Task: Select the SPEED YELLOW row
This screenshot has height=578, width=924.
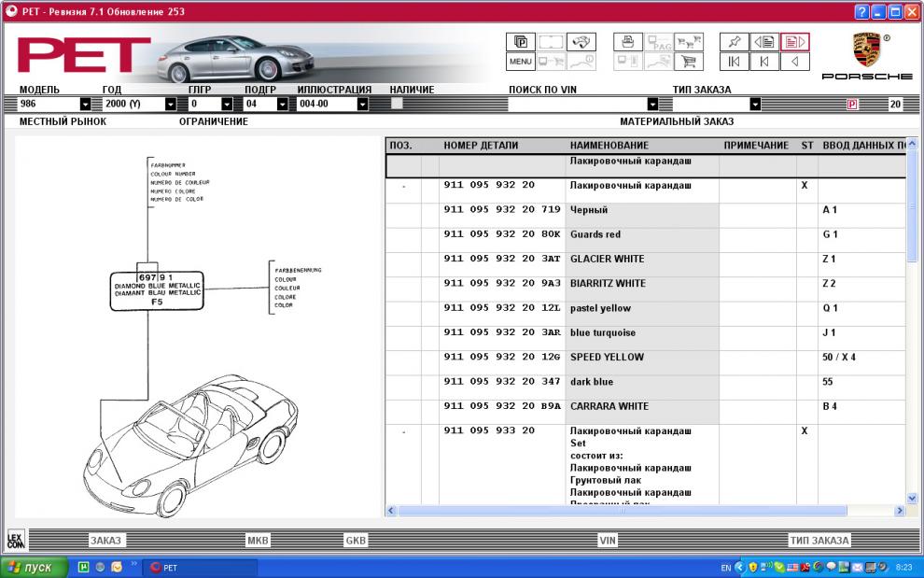Action: tap(645, 362)
